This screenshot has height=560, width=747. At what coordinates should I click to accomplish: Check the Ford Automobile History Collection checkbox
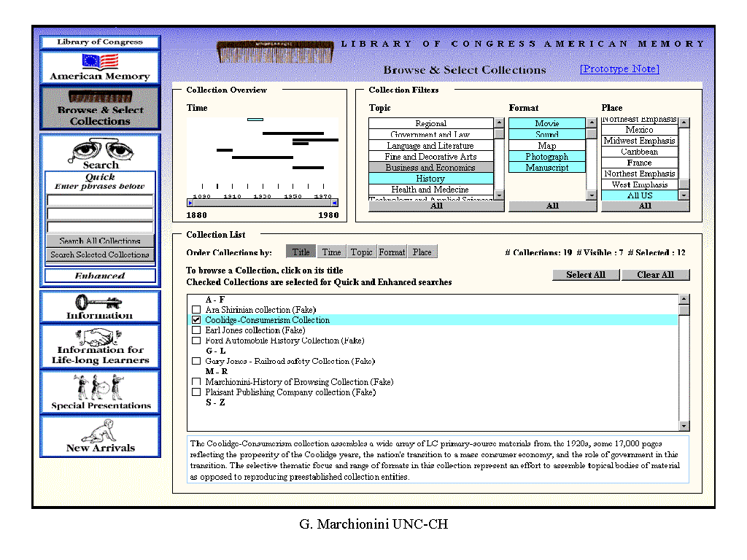196,341
